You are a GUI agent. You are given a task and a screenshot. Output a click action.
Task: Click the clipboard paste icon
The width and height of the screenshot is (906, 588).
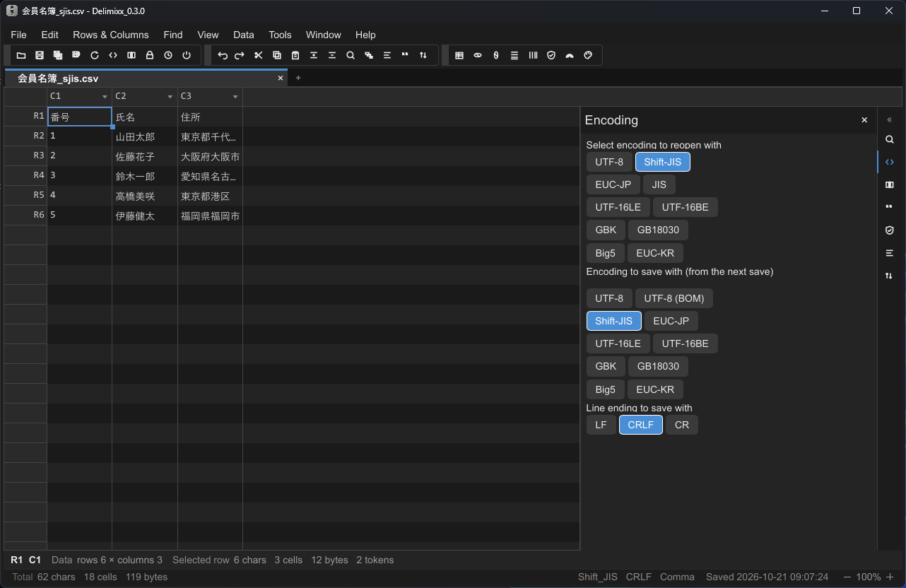click(295, 55)
